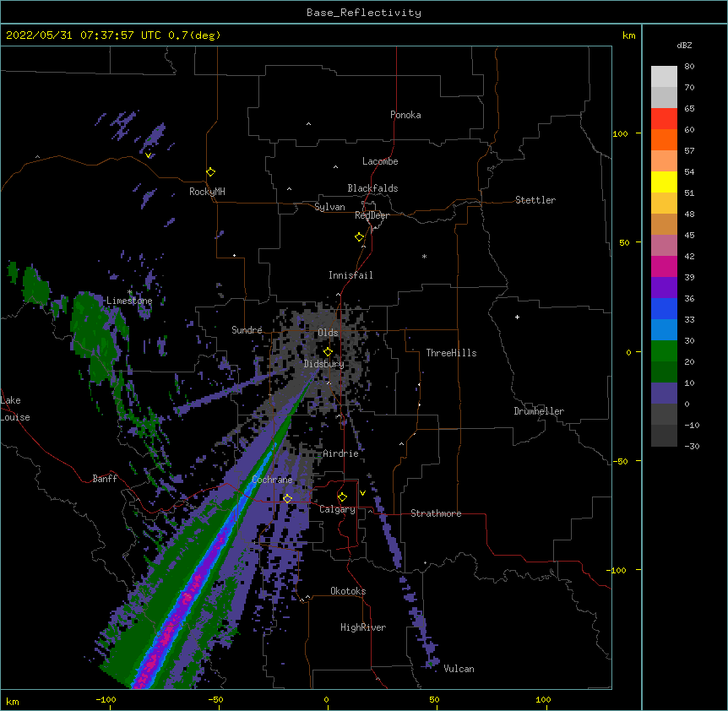728x711 pixels.
Task: Click the Olds city label
Action: click(x=328, y=333)
